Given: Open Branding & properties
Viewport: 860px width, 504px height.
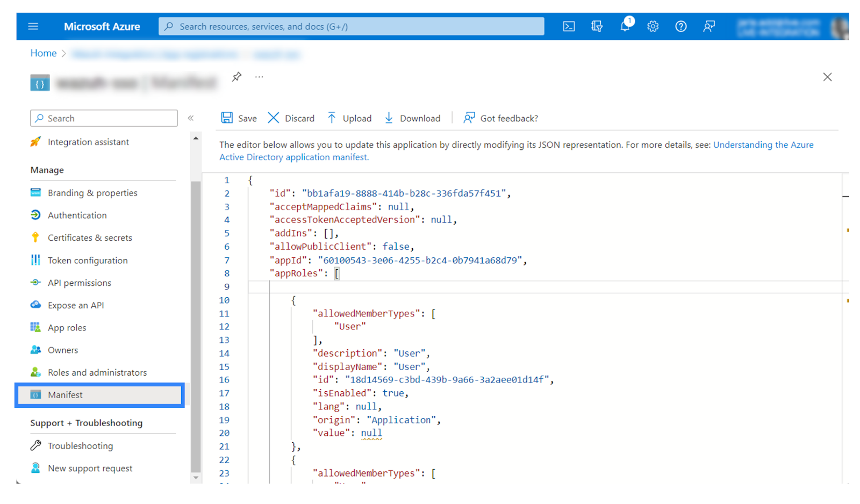Looking at the screenshot, I should pyautogui.click(x=92, y=193).
